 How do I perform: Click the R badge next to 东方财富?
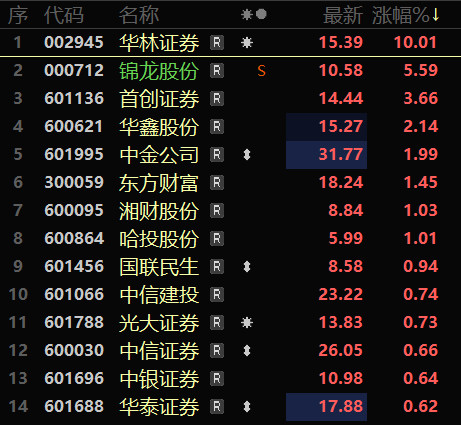(217, 183)
